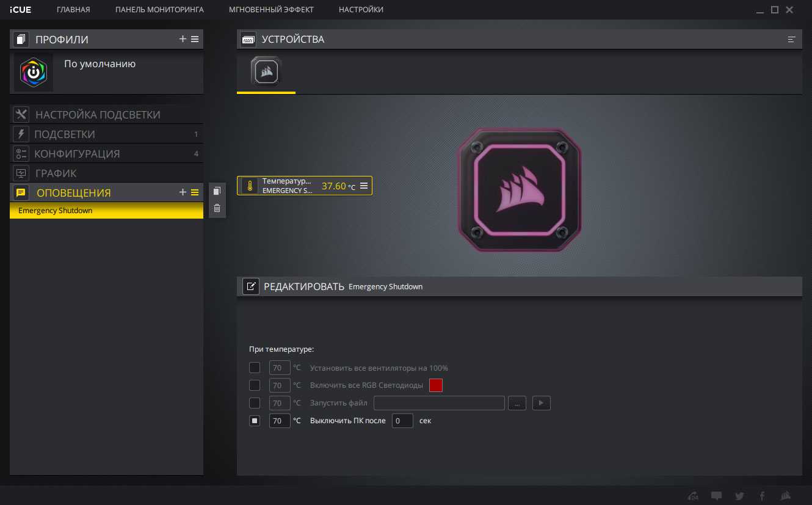Delete notification with trash icon

(217, 208)
